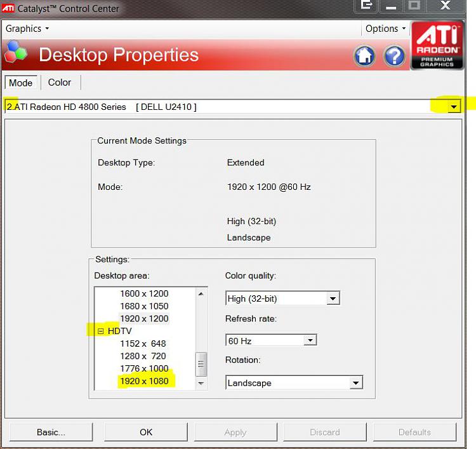Click the Defaults button

(414, 432)
